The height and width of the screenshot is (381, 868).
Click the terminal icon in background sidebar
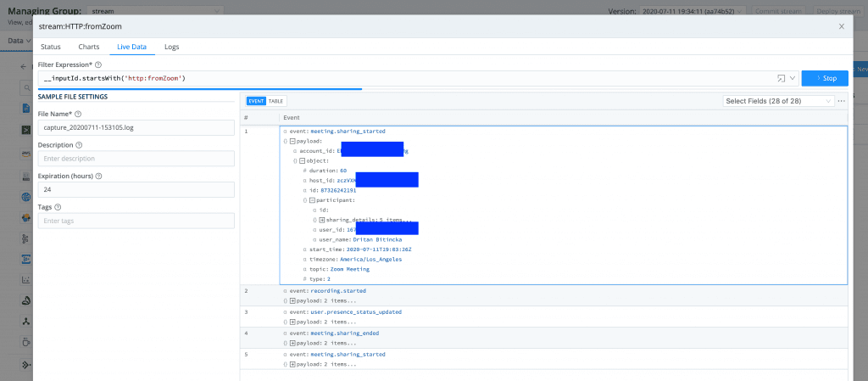coord(26,130)
